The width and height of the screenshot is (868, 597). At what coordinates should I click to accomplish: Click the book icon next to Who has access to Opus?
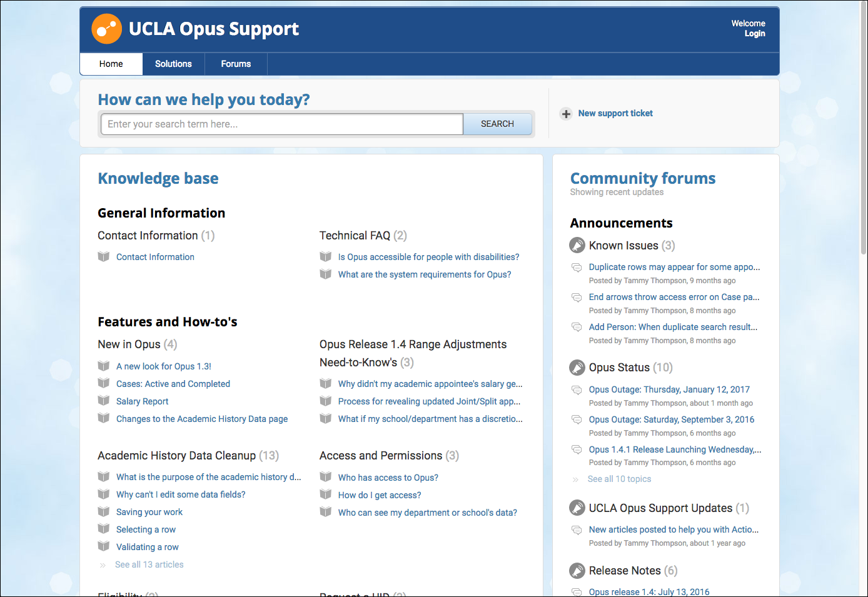pyautogui.click(x=325, y=477)
